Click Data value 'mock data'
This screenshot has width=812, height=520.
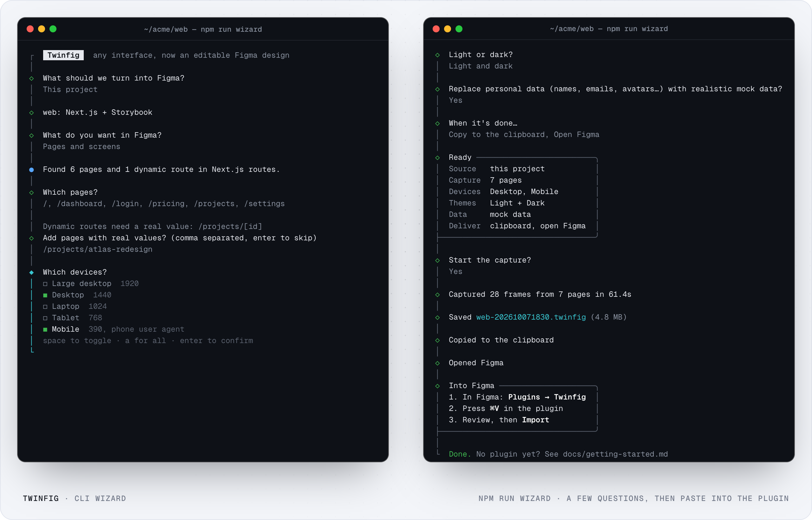(510, 214)
